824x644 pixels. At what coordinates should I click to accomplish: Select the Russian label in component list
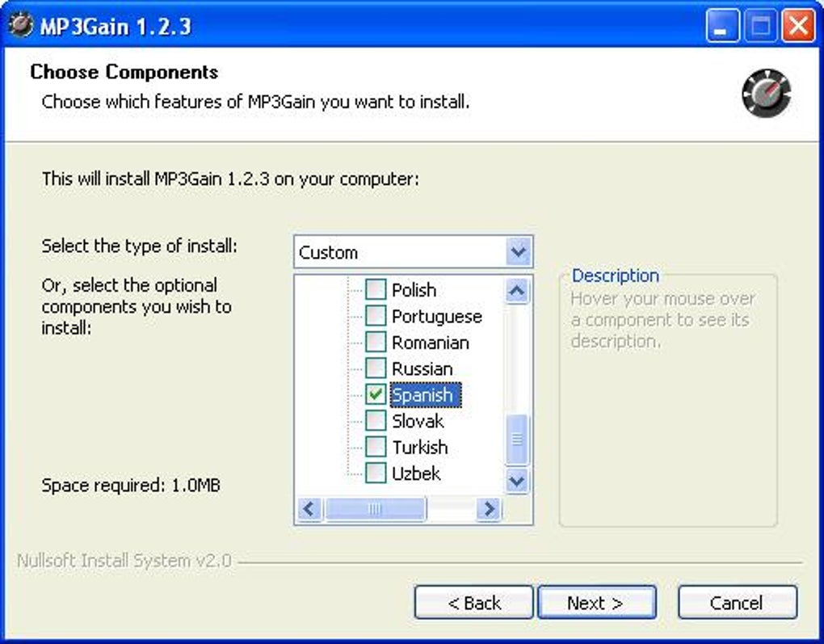(422, 369)
